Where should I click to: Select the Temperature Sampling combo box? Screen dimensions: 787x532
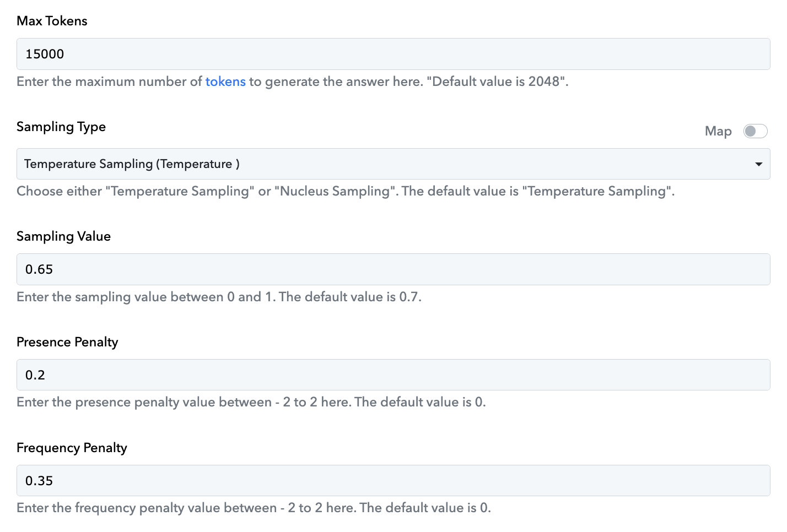(393, 164)
